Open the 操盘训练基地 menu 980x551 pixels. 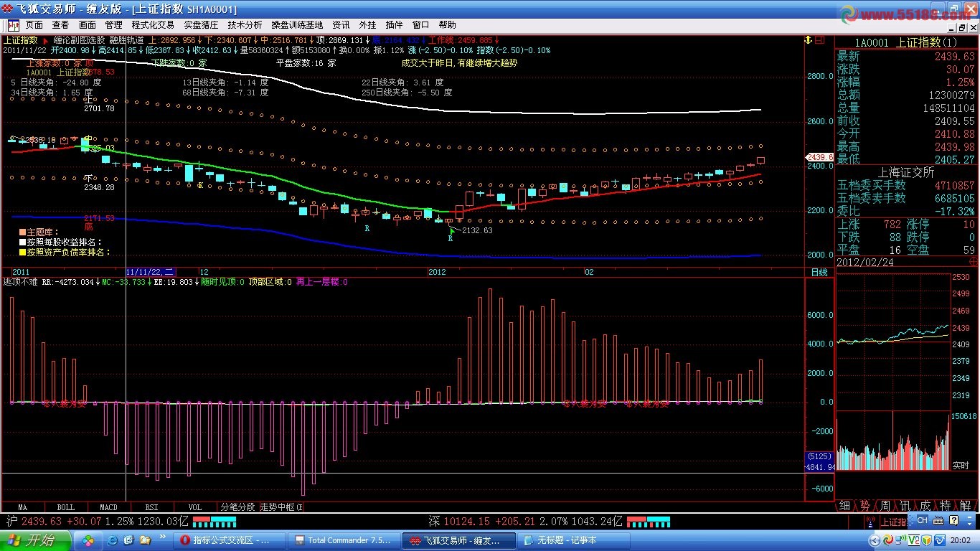297,25
